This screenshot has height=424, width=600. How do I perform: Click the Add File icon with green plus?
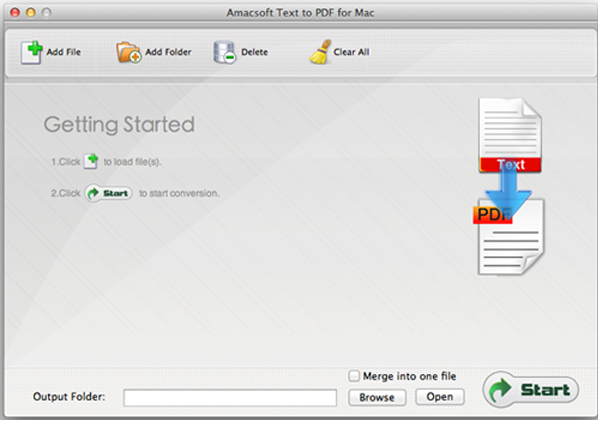(31, 52)
